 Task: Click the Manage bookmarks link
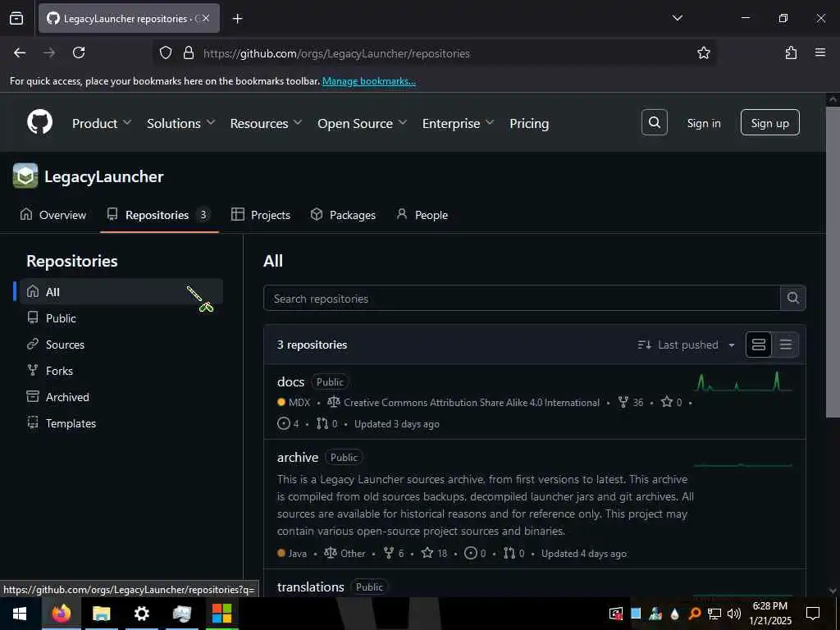coord(368,81)
